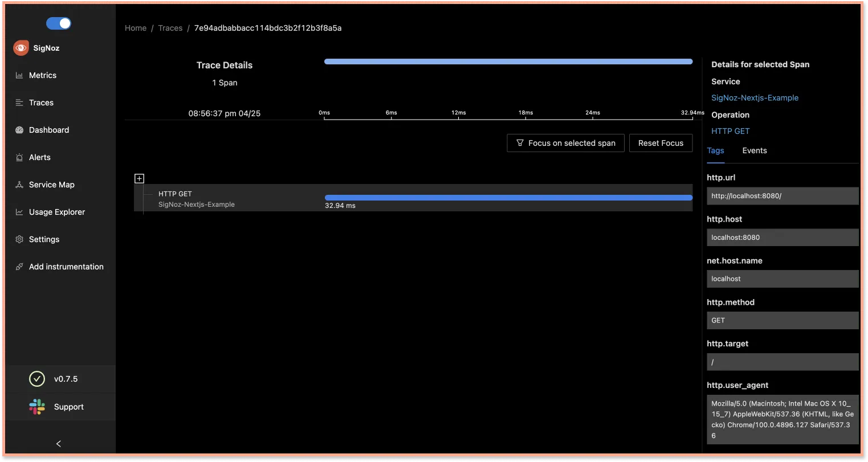Click the Settings gear icon
This screenshot has height=462, width=868.
coord(19,239)
